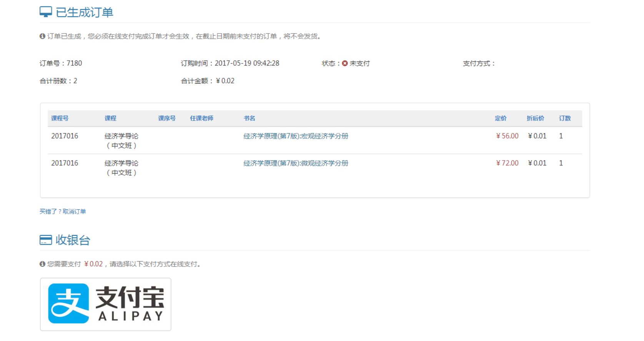This screenshot has height=341, width=644.
Task: Click the 课程 column header
Action: point(110,118)
